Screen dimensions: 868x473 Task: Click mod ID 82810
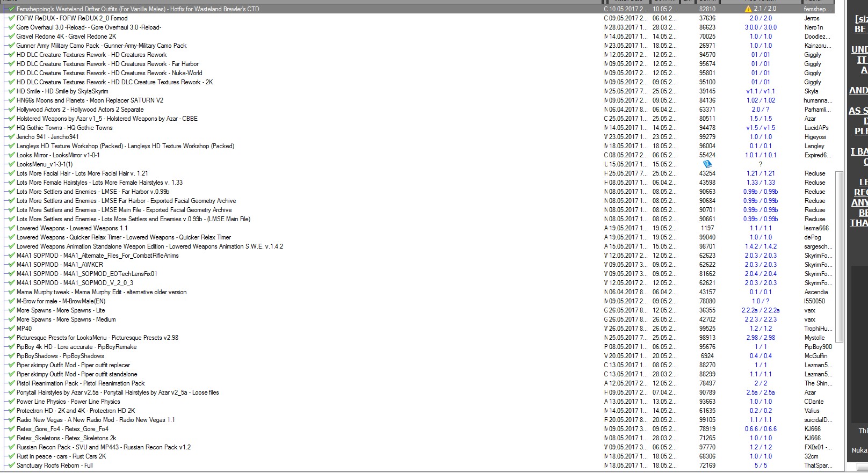707,9
